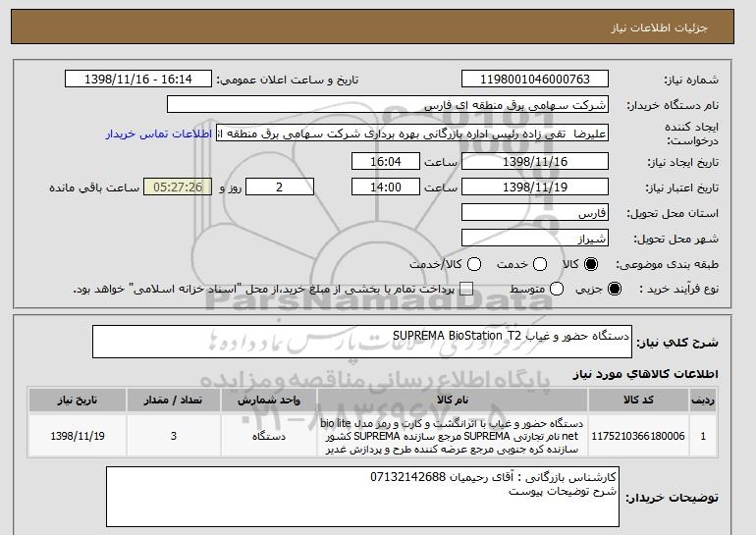This screenshot has height=535, width=756.
Task: Click the request creator name field
Action: click(412, 134)
